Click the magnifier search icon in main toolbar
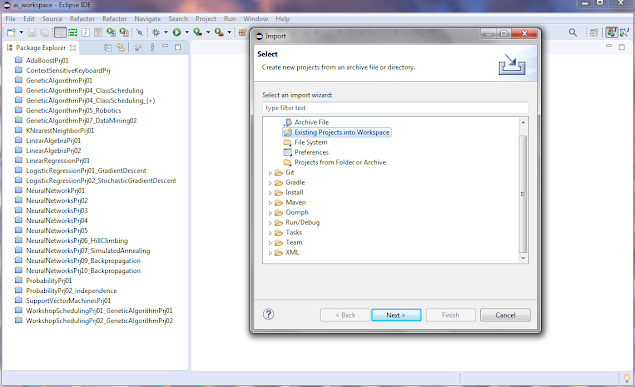Viewport: 635px width, 387px height. point(573,32)
